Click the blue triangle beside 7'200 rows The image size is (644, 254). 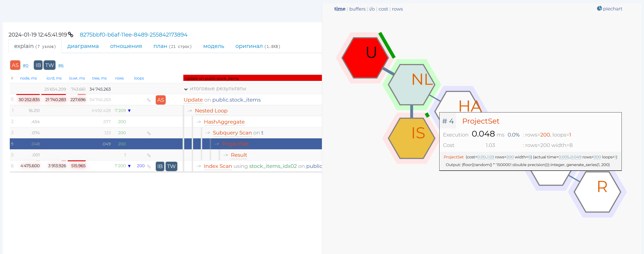pyautogui.click(x=129, y=166)
